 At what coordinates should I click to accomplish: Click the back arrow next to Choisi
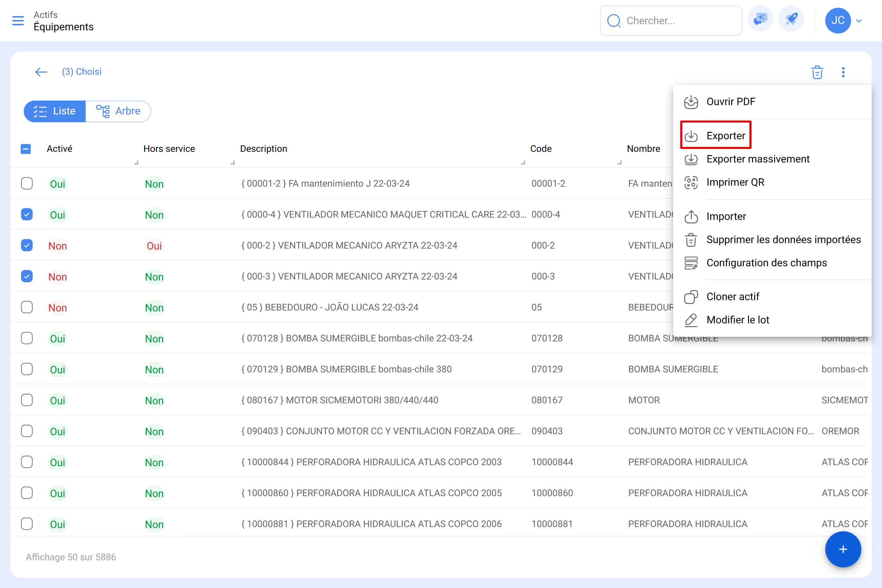41,72
